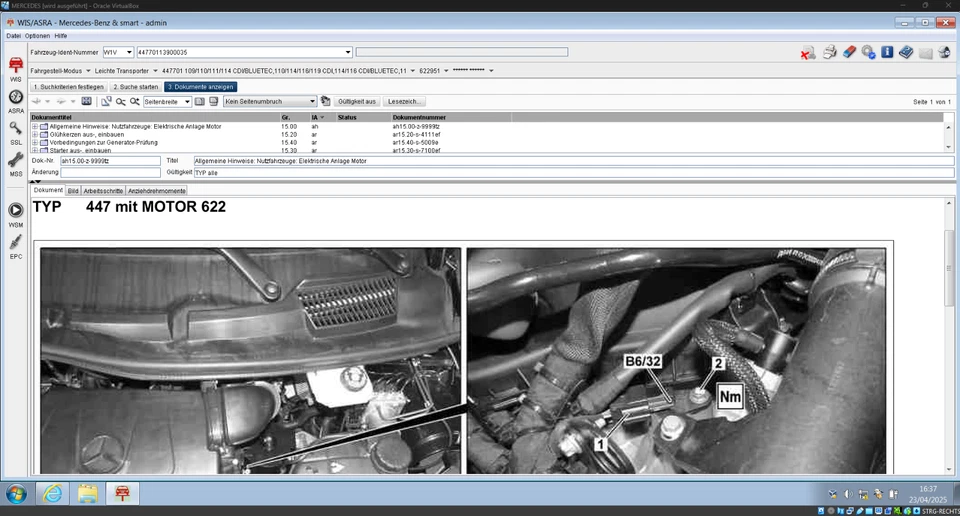The width and height of the screenshot is (960, 516).
Task: Click the Änderung input field
Action: click(110, 173)
